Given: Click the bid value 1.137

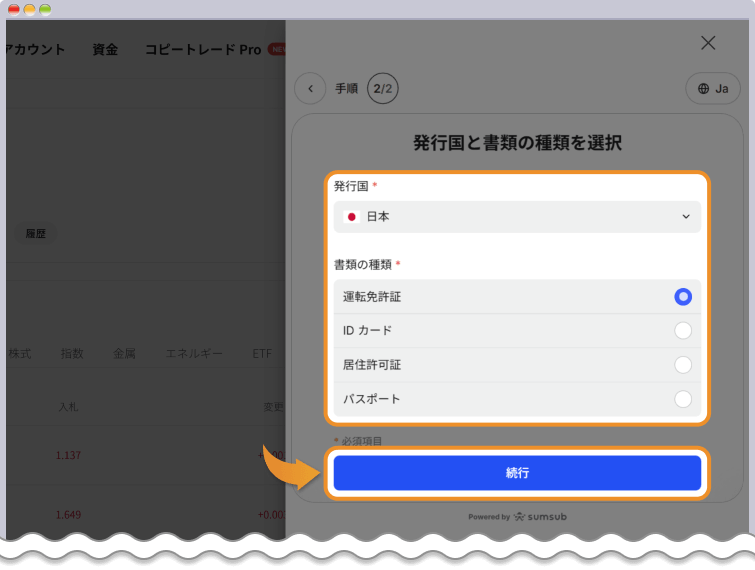Looking at the screenshot, I should pos(68,455).
